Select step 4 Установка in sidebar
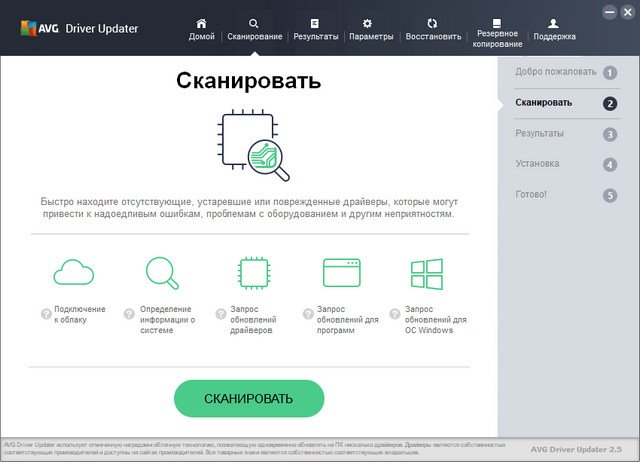This screenshot has height=462, width=640. 565,163
